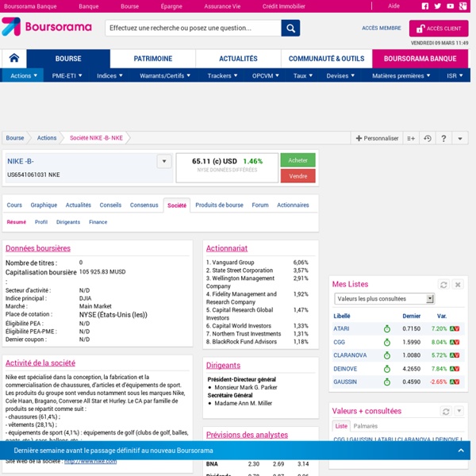Click the magnifier search button
476x476 pixels.
coord(290,29)
